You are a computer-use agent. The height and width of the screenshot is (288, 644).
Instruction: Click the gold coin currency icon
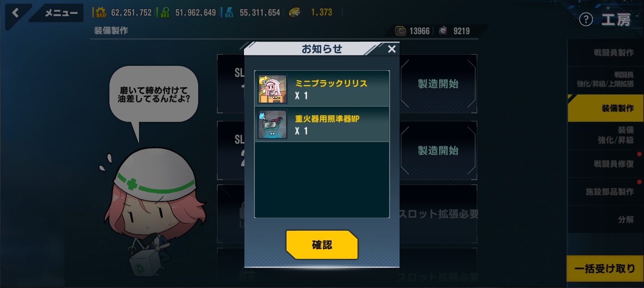pyautogui.click(x=295, y=13)
